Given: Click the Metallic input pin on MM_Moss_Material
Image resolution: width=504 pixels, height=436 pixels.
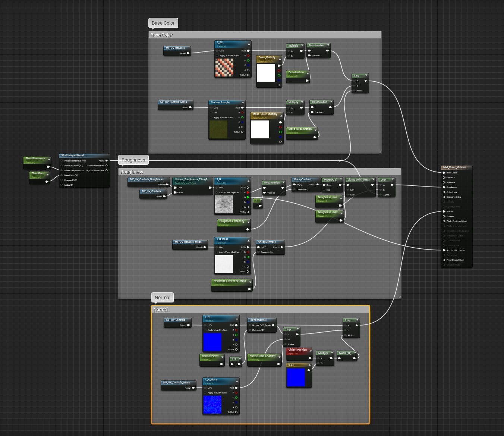Looking at the screenshot, I should (444, 178).
